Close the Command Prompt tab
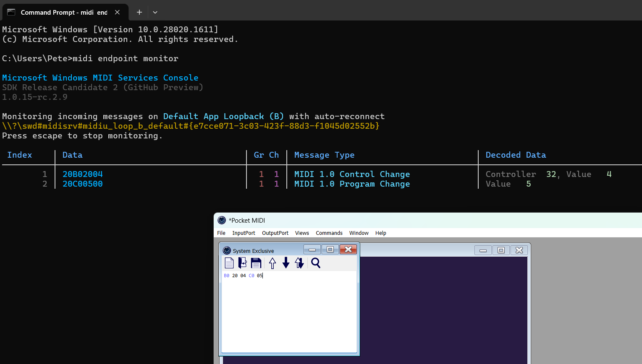The width and height of the screenshot is (642, 364). [117, 12]
